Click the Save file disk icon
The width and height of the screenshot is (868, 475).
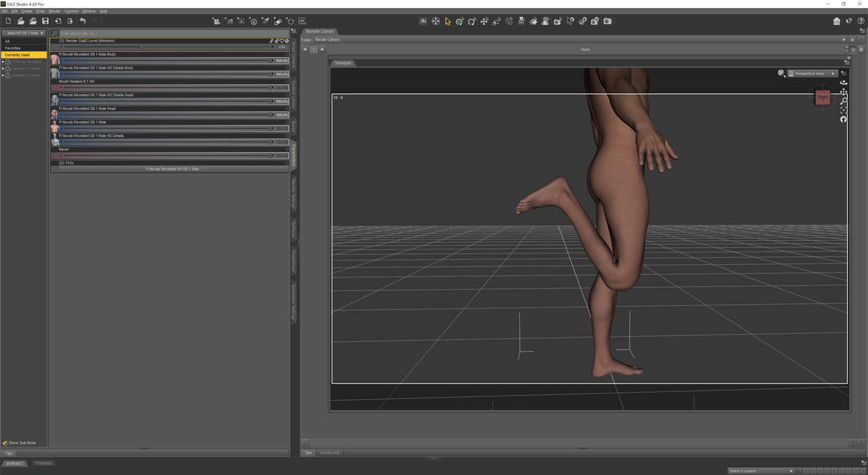(x=45, y=22)
